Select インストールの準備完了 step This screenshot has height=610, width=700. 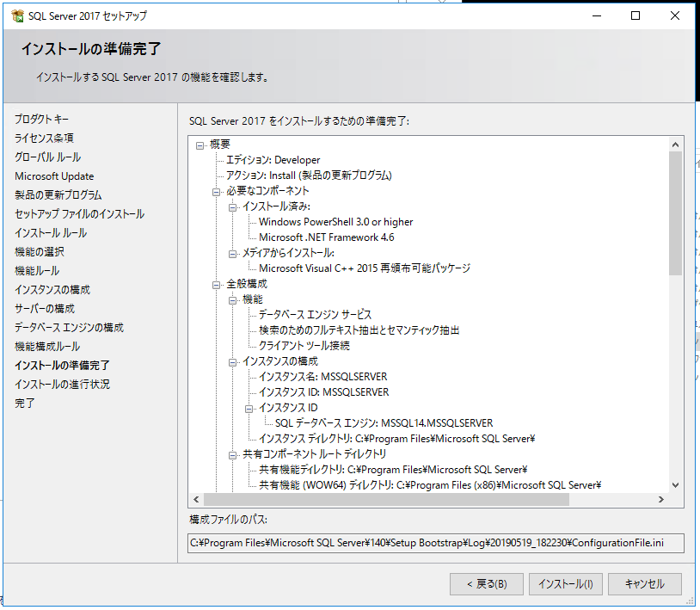click(x=62, y=366)
